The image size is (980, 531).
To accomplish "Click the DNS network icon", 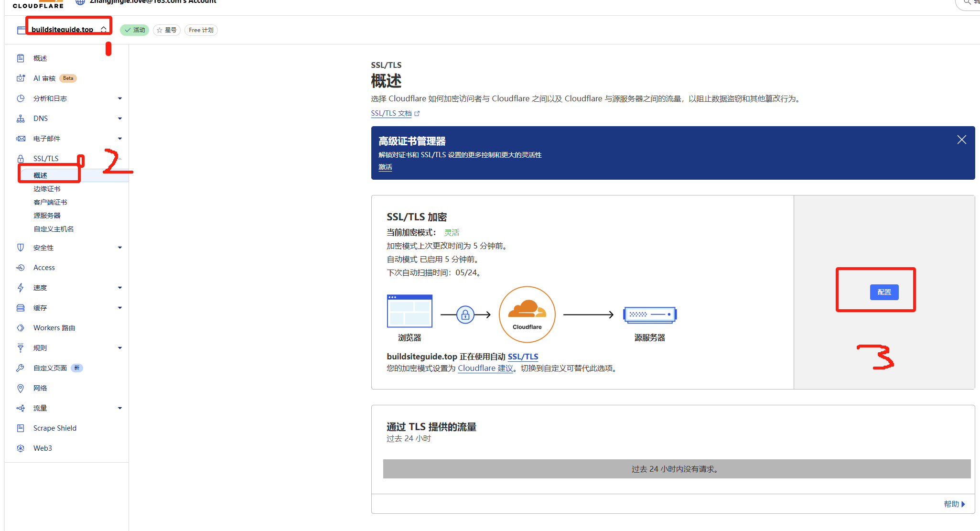I will [x=21, y=119].
